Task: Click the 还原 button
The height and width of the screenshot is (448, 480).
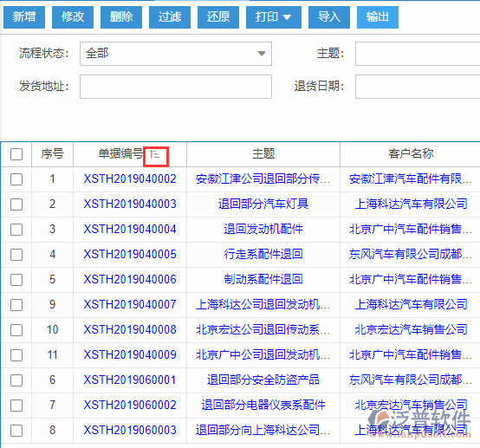Action: point(218,17)
